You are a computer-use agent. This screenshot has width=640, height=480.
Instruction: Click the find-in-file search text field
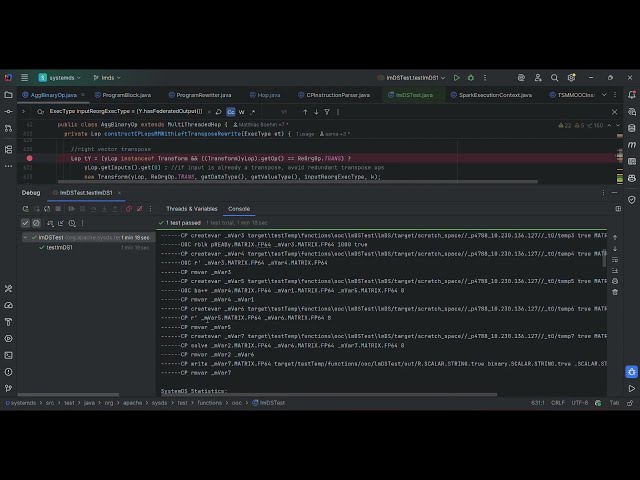point(126,111)
